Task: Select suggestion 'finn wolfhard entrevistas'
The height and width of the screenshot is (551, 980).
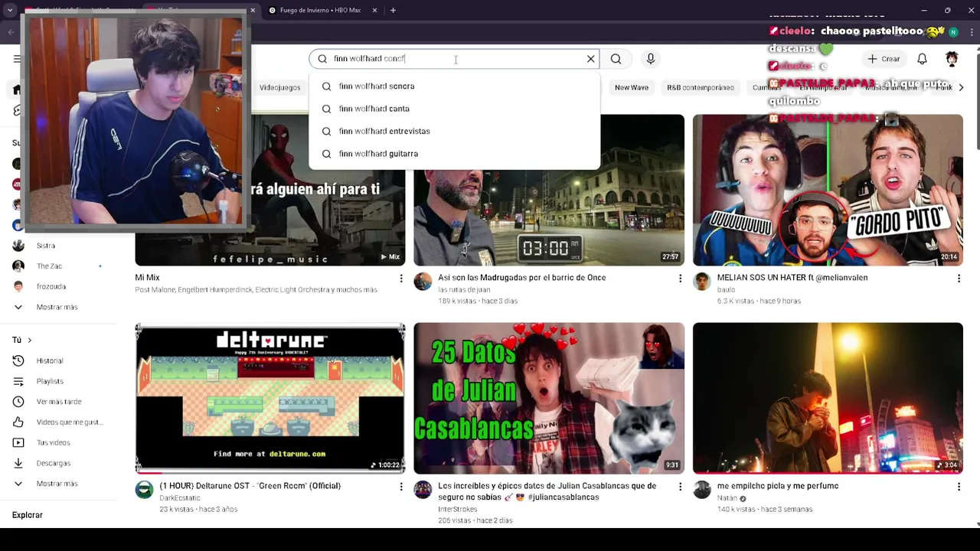Action: click(x=454, y=131)
